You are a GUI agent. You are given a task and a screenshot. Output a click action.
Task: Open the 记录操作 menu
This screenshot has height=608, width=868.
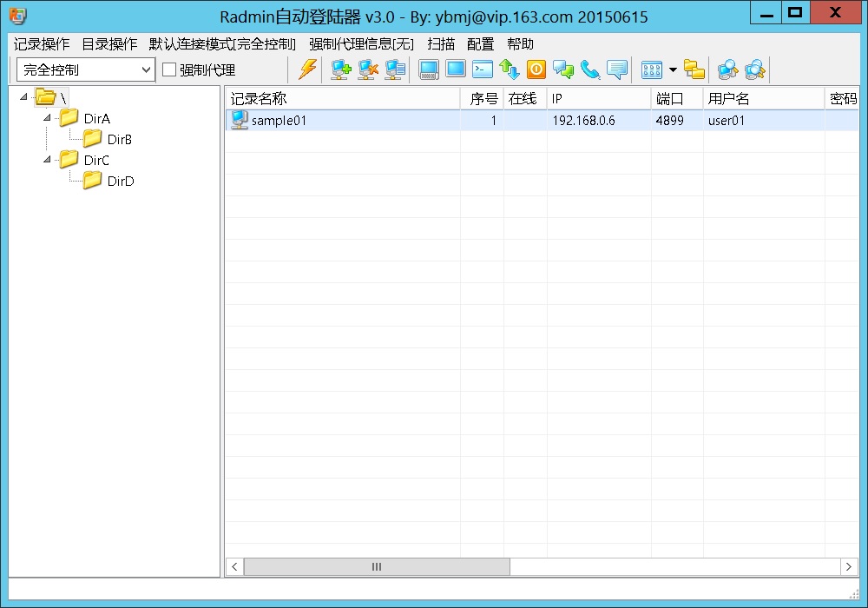42,43
